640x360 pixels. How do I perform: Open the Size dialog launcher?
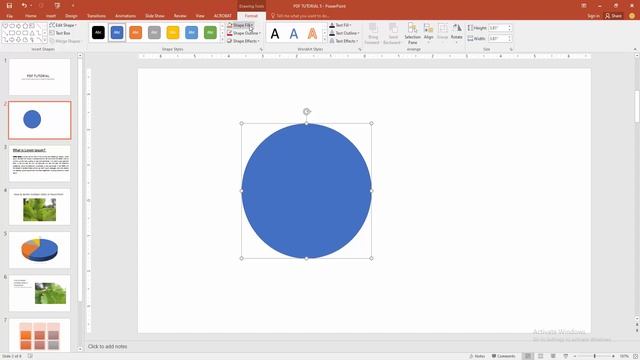[x=511, y=49]
